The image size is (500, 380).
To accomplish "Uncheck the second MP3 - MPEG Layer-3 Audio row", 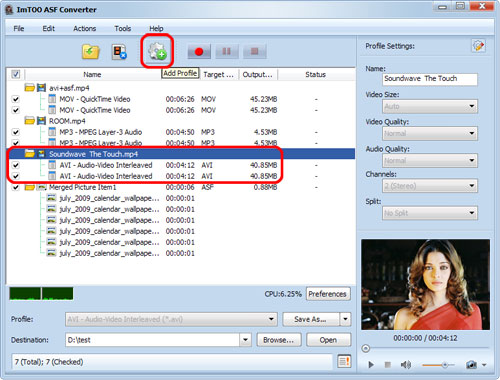I will click(x=16, y=144).
